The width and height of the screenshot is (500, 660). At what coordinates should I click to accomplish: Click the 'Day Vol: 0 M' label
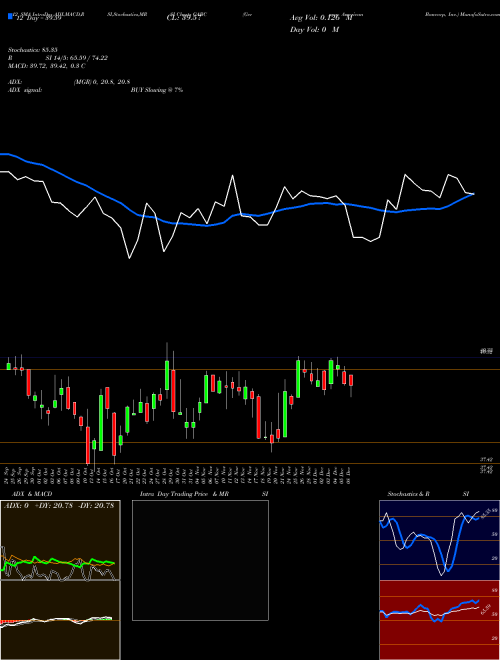point(314,30)
